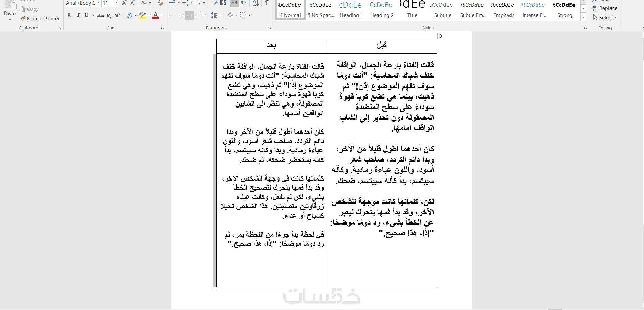
Task: Decrease font size with Shrink Font
Action: click(132, 3)
